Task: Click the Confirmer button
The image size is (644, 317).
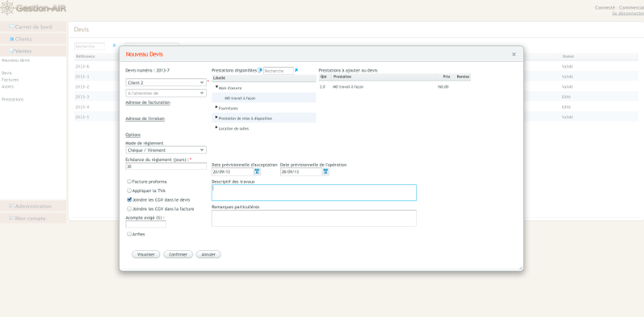Action: click(178, 254)
